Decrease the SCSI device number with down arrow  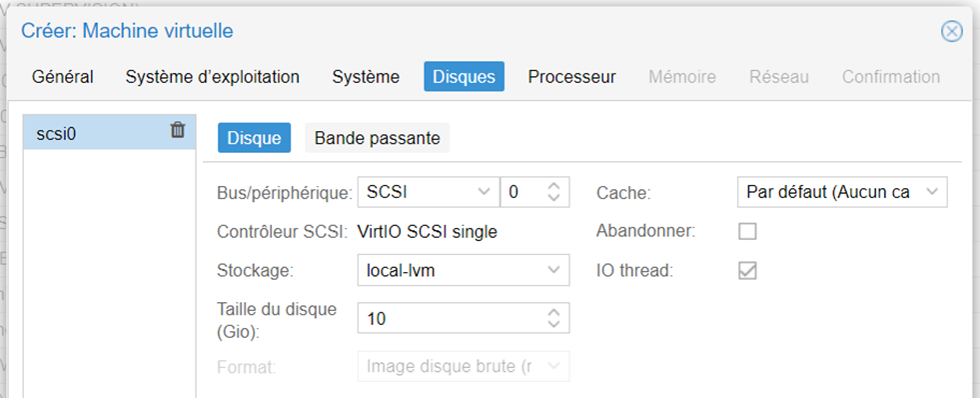coord(553,197)
